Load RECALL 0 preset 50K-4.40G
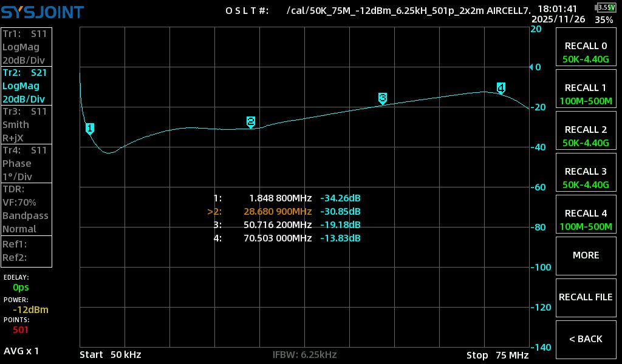The height and width of the screenshot is (364, 622). [586, 52]
